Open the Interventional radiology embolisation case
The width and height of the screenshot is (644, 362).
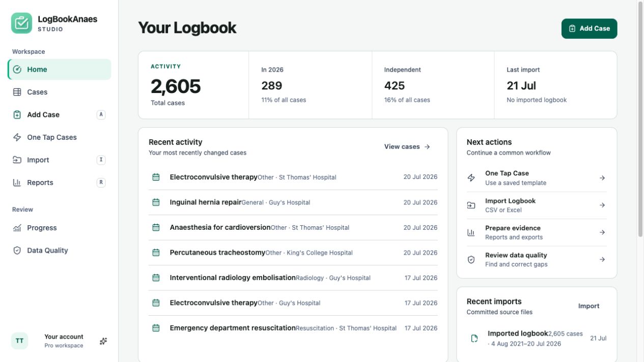293,278
